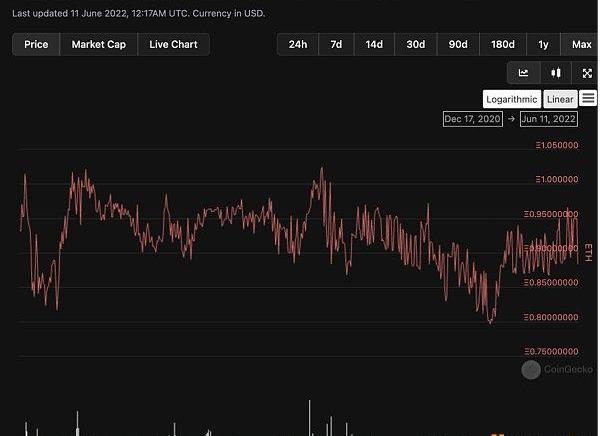This screenshot has height=436, width=600.
Task: Select Linear scale
Action: click(x=560, y=99)
